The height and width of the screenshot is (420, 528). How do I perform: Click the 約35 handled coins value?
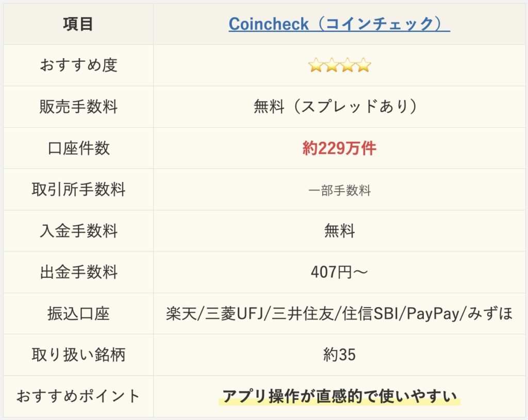coord(339,355)
